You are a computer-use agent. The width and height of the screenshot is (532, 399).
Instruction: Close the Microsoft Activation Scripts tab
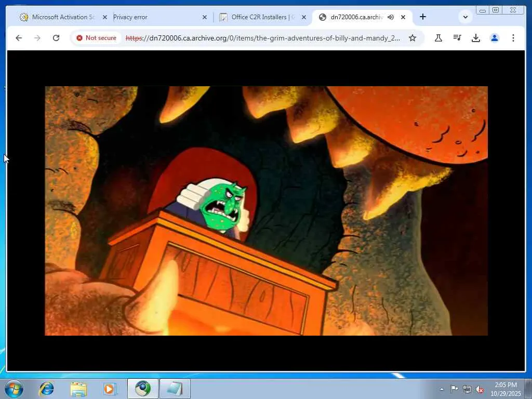(105, 17)
